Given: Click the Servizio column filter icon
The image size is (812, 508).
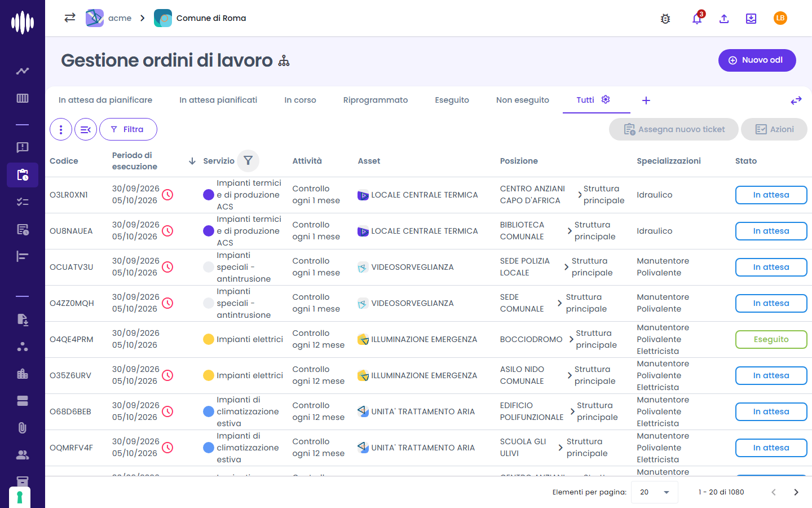Looking at the screenshot, I should pos(248,161).
